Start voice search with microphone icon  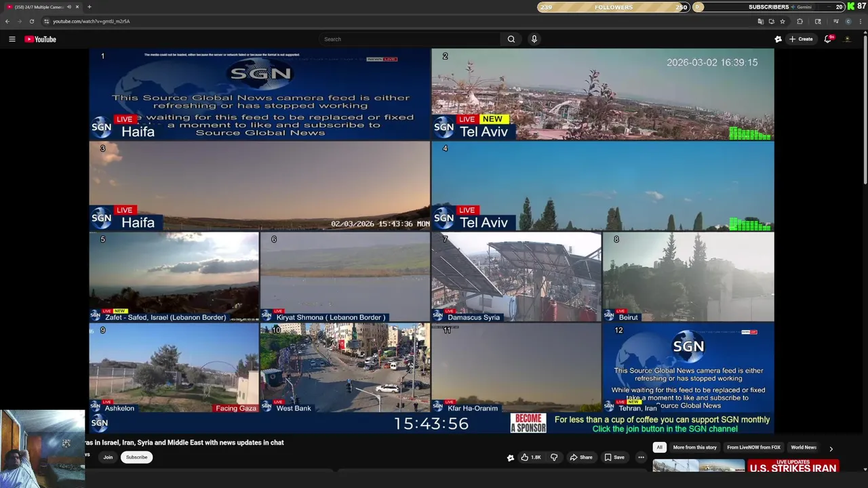click(534, 39)
